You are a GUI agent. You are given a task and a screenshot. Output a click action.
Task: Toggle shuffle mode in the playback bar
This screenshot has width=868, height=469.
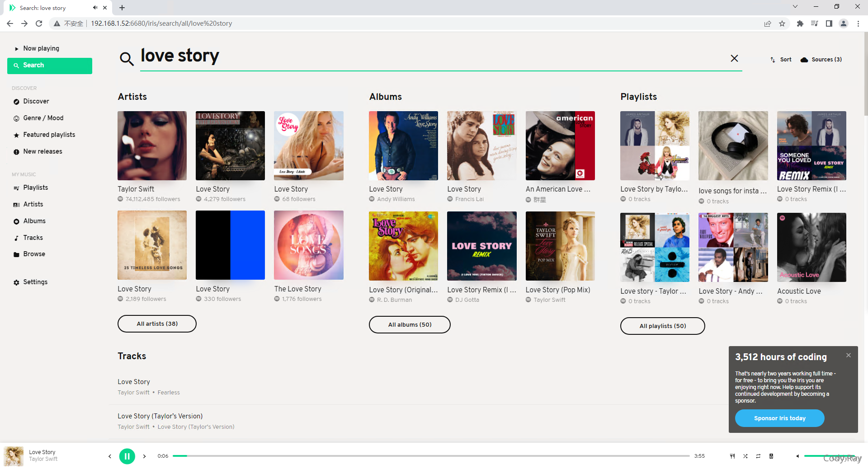(745, 456)
